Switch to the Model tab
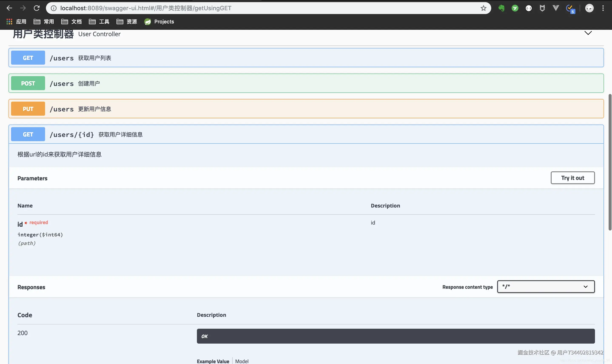 point(242,361)
